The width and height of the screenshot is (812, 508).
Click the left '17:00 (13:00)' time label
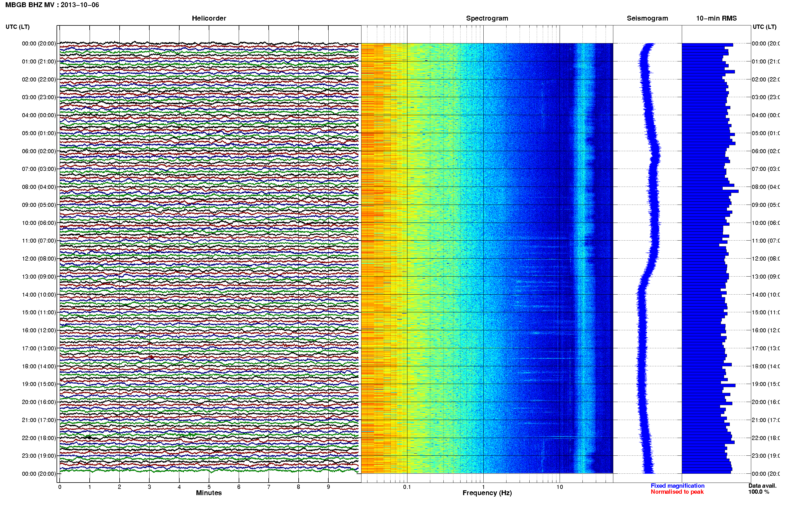click(x=39, y=348)
